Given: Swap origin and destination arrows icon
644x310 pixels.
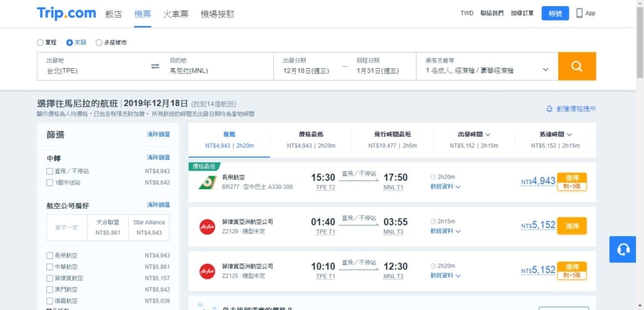Looking at the screenshot, I should (155, 66).
